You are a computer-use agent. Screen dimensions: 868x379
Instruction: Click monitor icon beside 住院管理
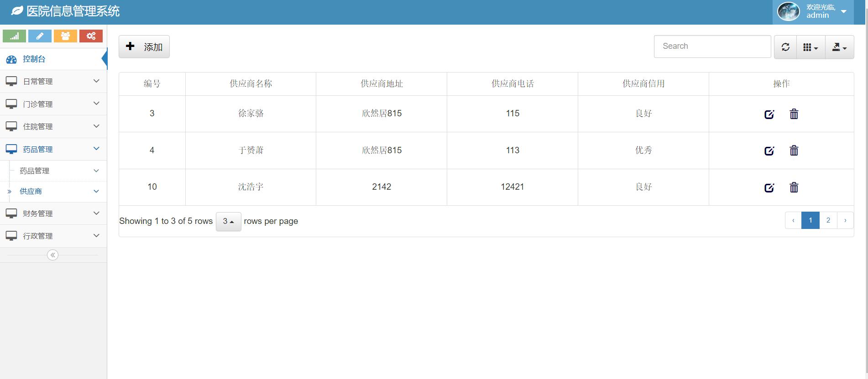click(11, 126)
